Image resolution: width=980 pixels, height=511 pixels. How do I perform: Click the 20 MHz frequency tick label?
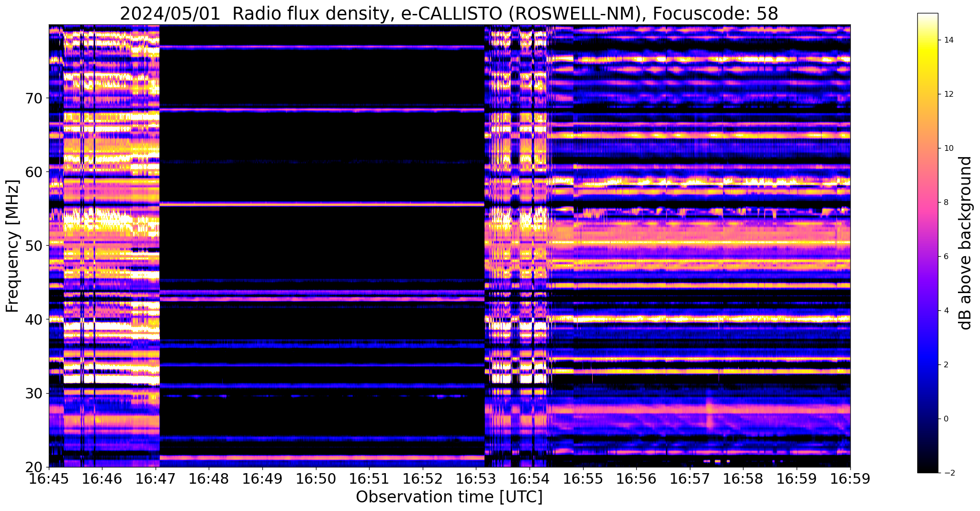point(34,467)
